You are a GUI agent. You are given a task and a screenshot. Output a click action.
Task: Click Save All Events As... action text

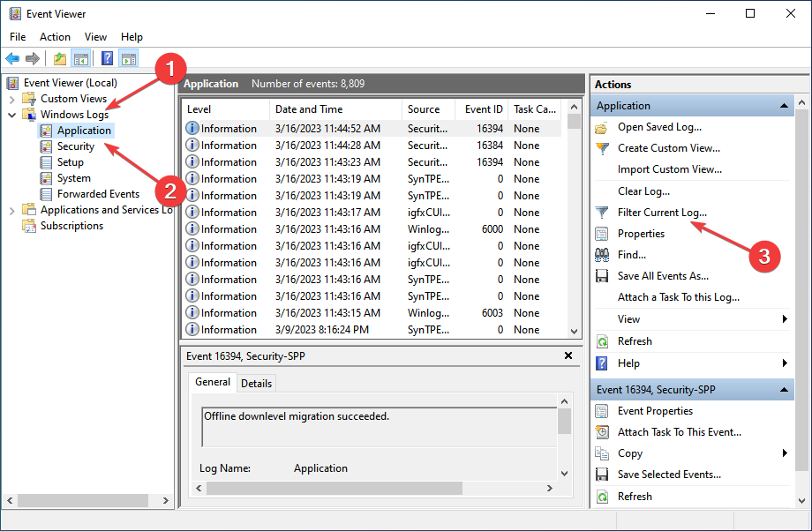pos(663,276)
